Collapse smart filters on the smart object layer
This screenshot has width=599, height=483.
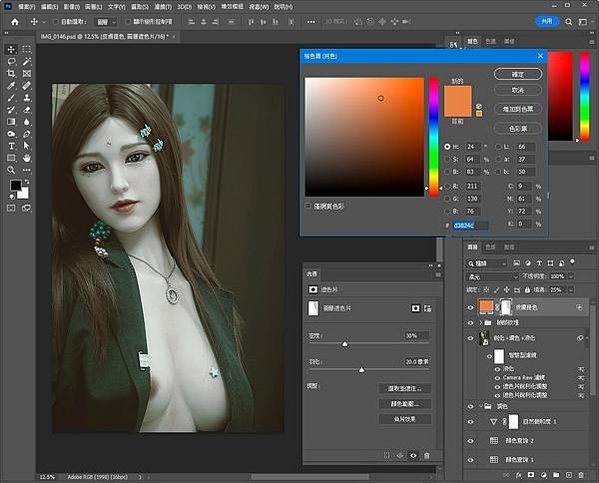click(586, 338)
